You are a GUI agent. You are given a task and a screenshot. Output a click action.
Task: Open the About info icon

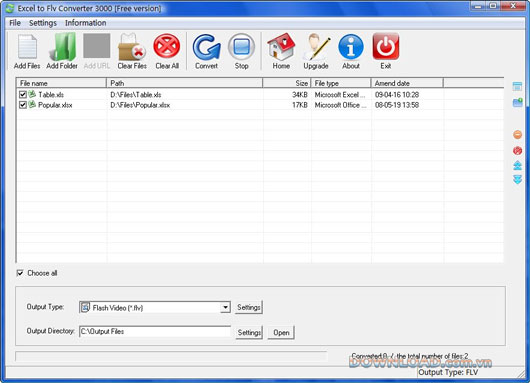351,47
